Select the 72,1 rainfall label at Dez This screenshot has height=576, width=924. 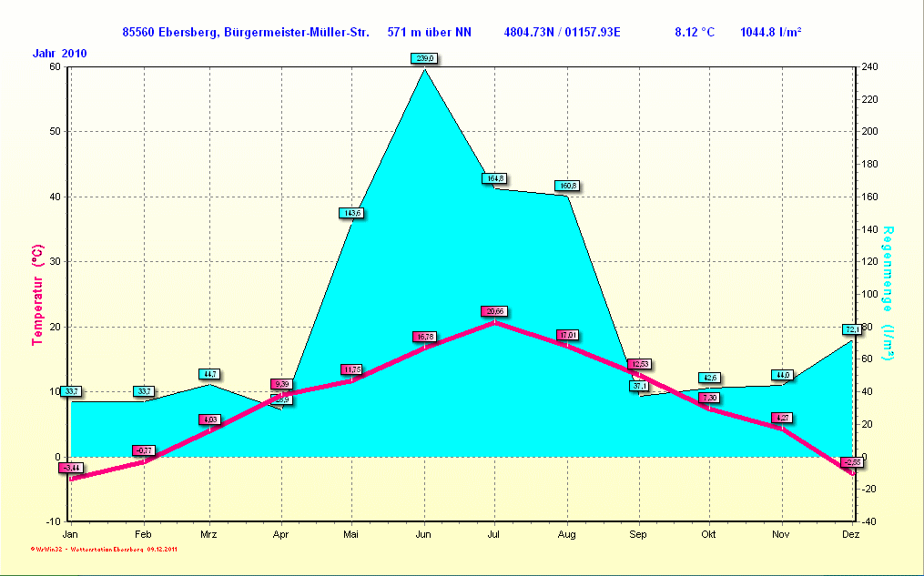(x=852, y=329)
